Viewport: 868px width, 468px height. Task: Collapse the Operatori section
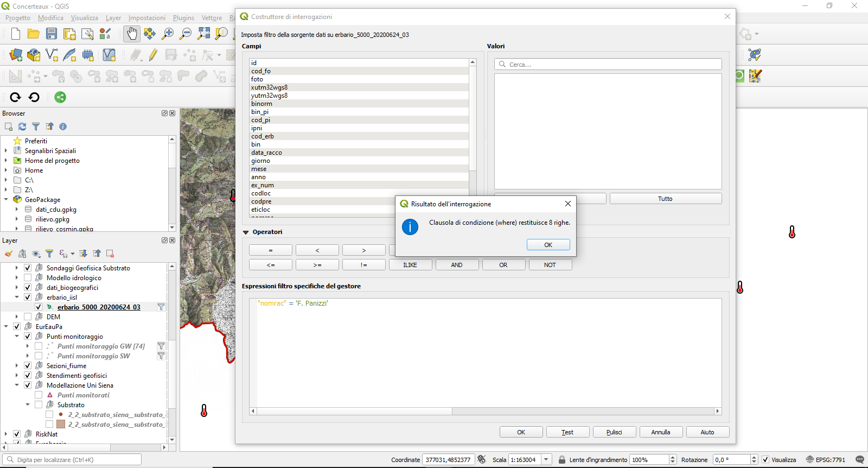246,232
